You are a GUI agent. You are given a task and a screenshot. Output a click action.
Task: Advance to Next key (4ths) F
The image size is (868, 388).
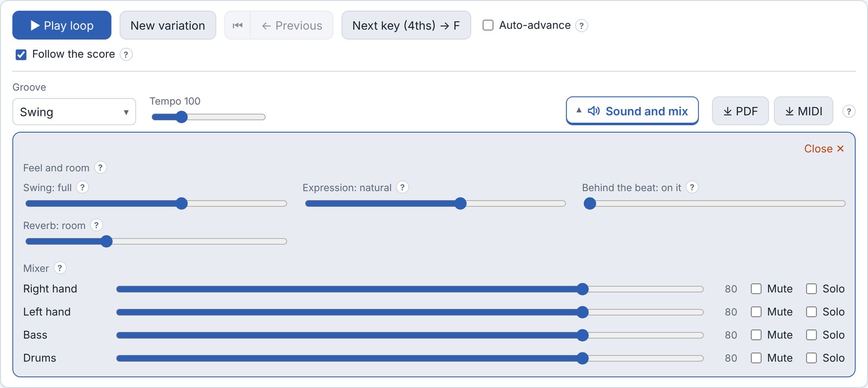pos(406,25)
